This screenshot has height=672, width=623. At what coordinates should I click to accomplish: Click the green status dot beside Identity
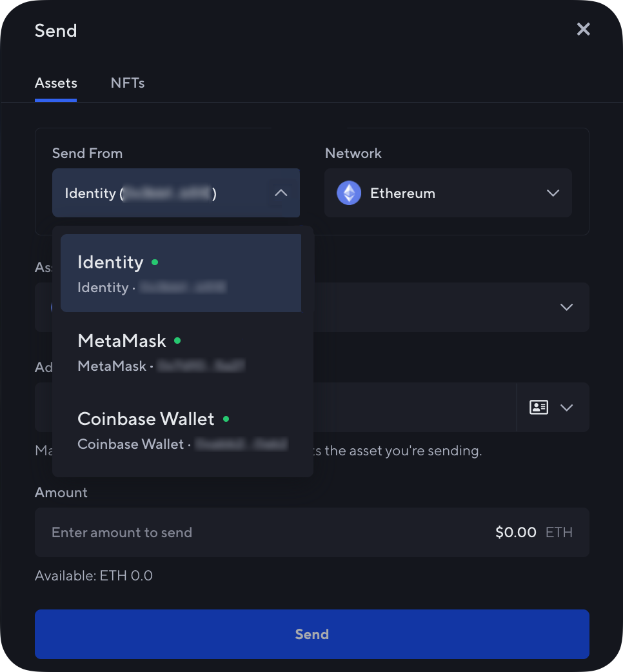155,262
